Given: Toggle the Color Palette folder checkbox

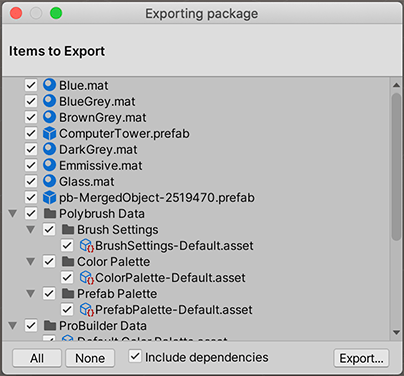Looking at the screenshot, I should pyautogui.click(x=49, y=261).
